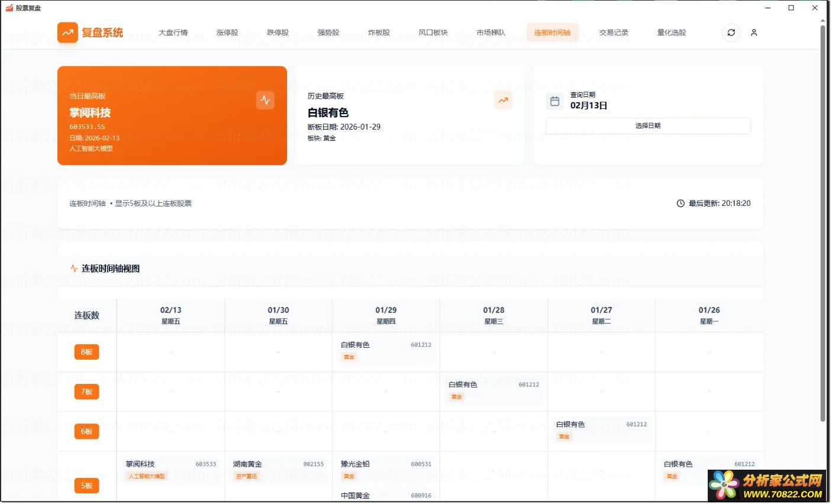Click the refresh icon in top bar
Screen dimensions: 832x504
(x=731, y=33)
